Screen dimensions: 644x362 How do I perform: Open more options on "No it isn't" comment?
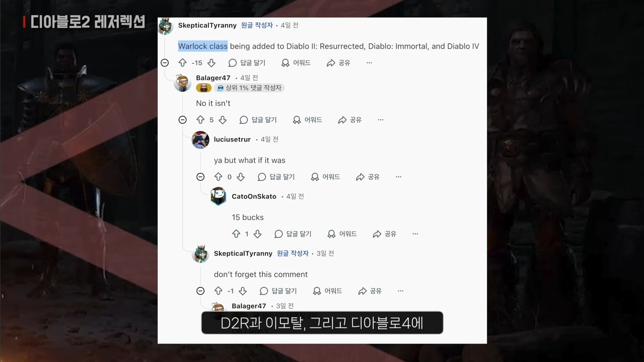(x=381, y=120)
